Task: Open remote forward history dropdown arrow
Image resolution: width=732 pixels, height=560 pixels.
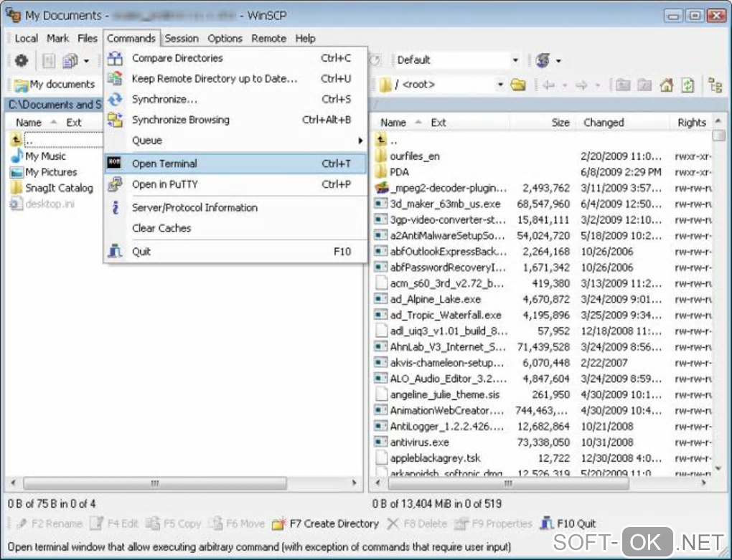Action: (597, 85)
